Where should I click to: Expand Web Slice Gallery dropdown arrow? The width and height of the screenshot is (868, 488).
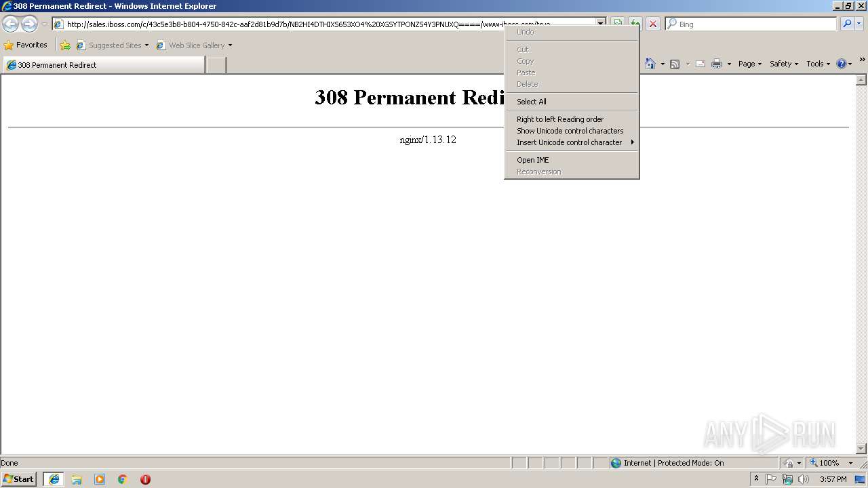(230, 45)
